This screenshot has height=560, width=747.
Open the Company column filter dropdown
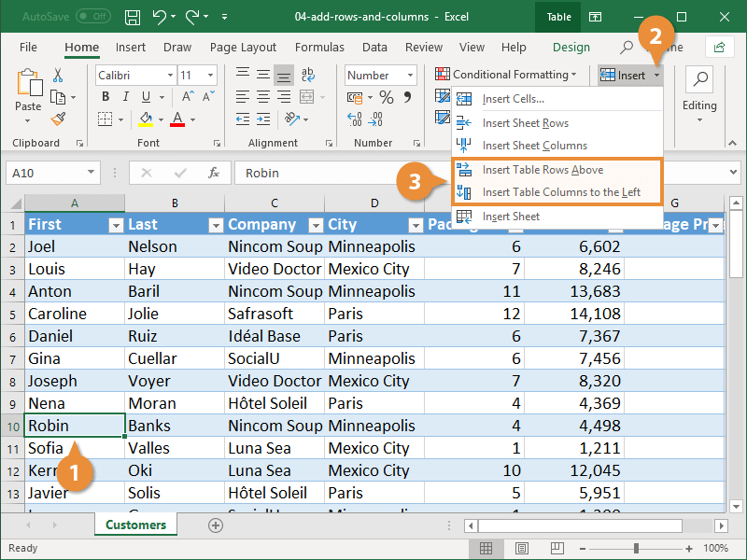click(316, 225)
